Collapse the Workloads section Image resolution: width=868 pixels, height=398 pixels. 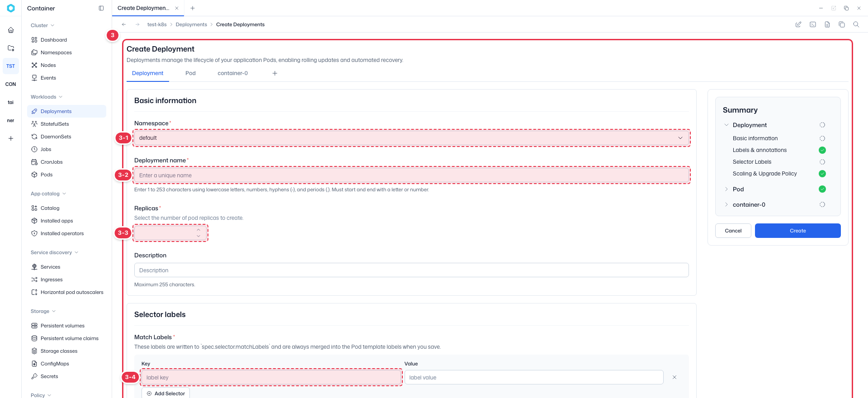coord(47,97)
